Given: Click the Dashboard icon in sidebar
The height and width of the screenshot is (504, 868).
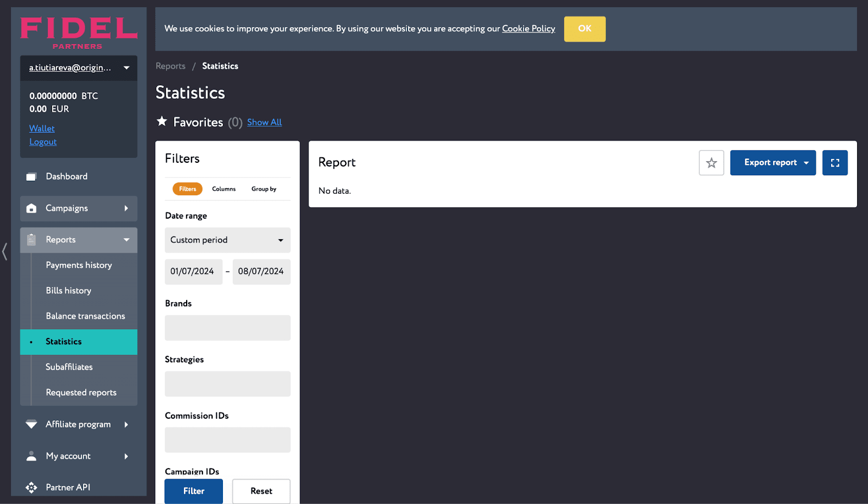Looking at the screenshot, I should click(x=31, y=177).
